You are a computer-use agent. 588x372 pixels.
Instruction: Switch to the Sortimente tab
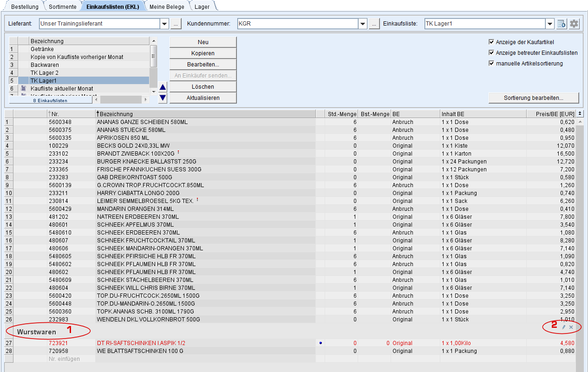coord(63,7)
